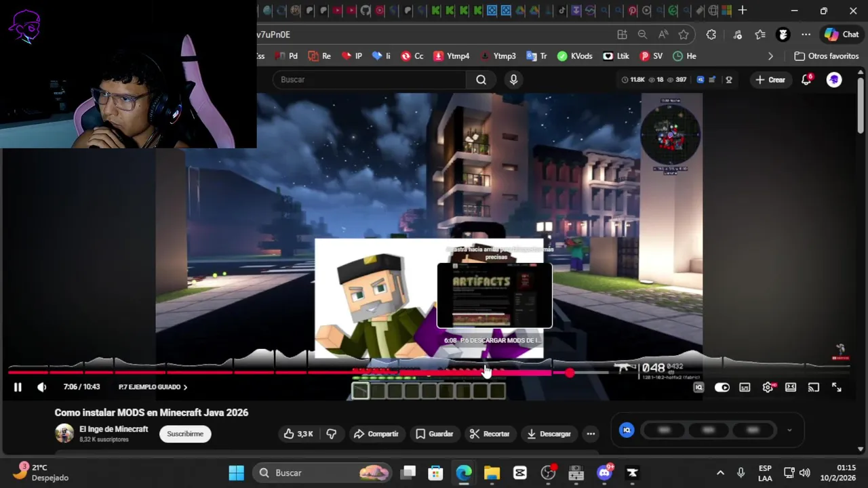The image size is (868, 488).
Task: Click the page vertical scrollbar
Action: [x=861, y=106]
